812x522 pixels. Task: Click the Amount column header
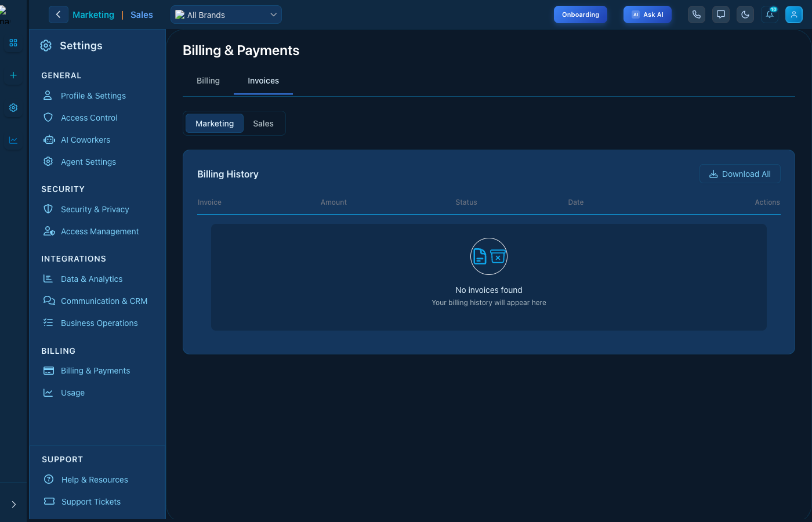click(333, 202)
